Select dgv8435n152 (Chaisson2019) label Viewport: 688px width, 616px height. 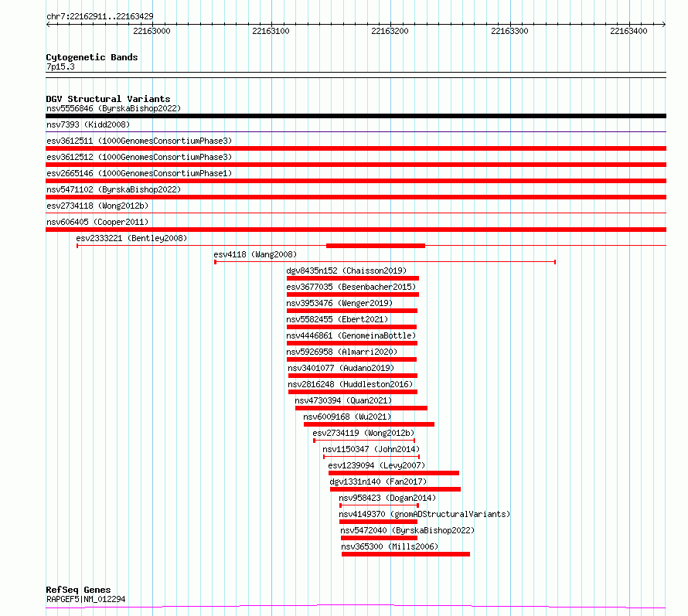coord(346,271)
